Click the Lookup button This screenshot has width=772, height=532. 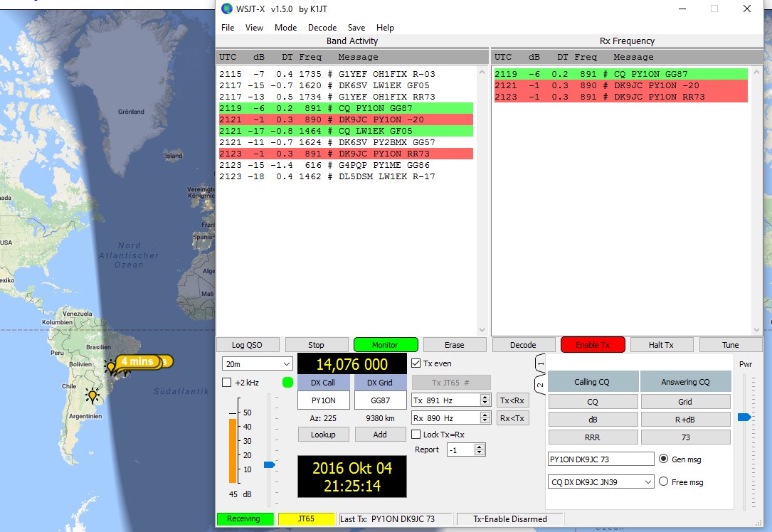(x=323, y=435)
